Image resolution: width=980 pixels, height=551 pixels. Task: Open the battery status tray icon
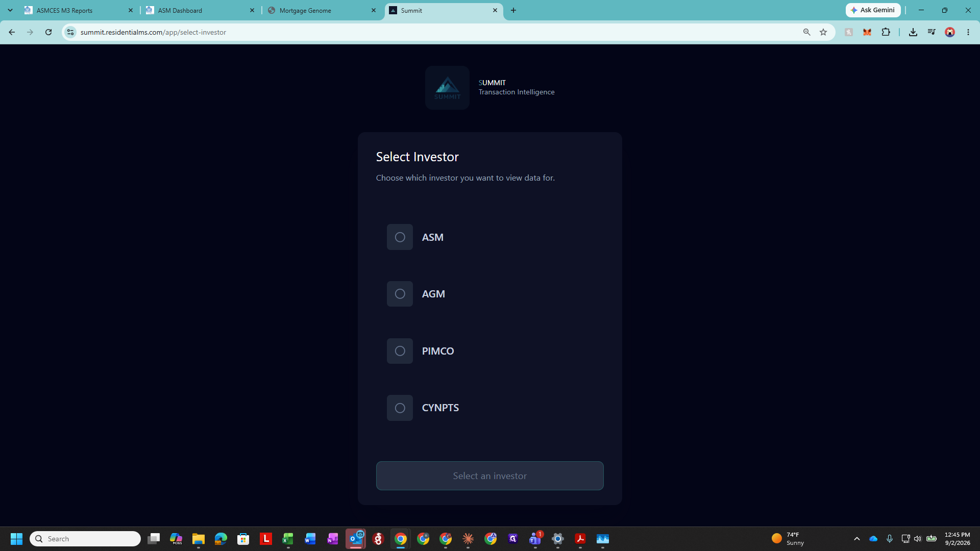(932, 539)
